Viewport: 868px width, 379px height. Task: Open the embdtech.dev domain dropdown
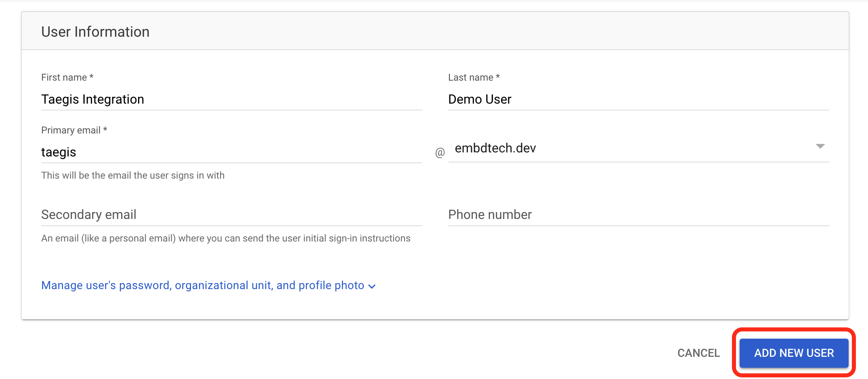click(x=638, y=148)
